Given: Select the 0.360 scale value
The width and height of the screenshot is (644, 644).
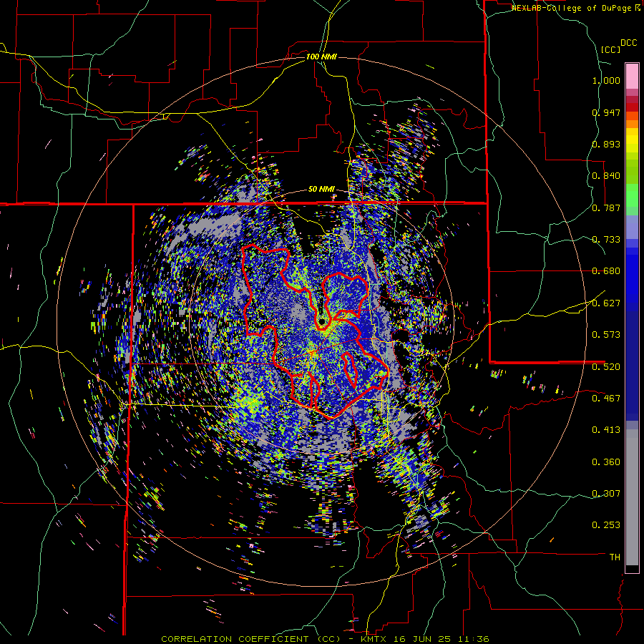Looking at the screenshot, I should 606,462.
